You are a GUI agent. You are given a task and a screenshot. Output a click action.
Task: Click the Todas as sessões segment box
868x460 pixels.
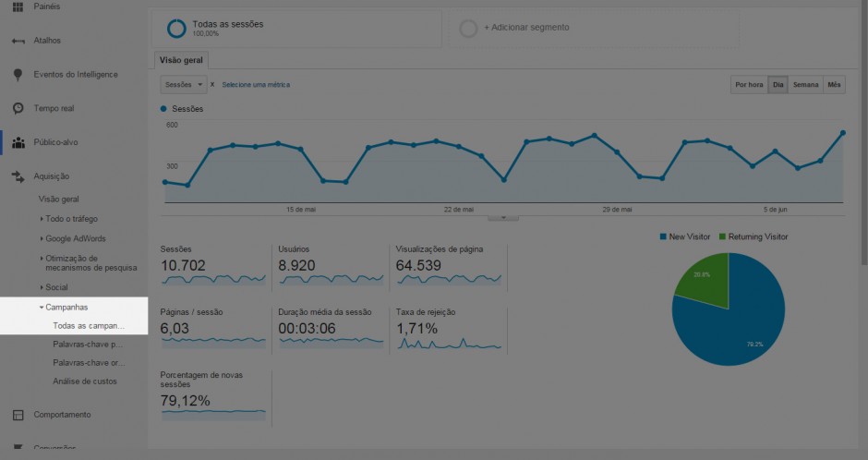(x=297, y=28)
